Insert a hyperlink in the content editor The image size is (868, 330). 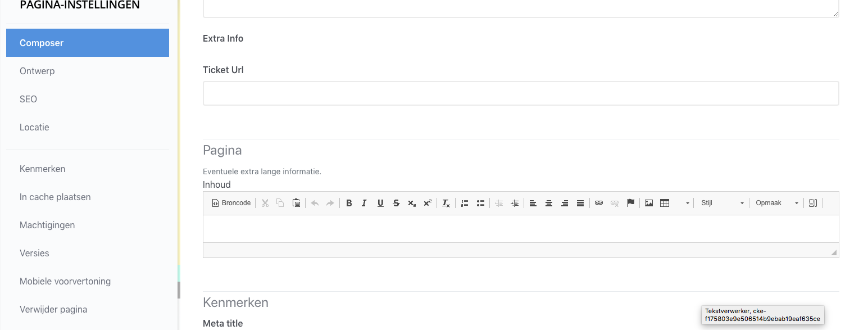point(599,203)
